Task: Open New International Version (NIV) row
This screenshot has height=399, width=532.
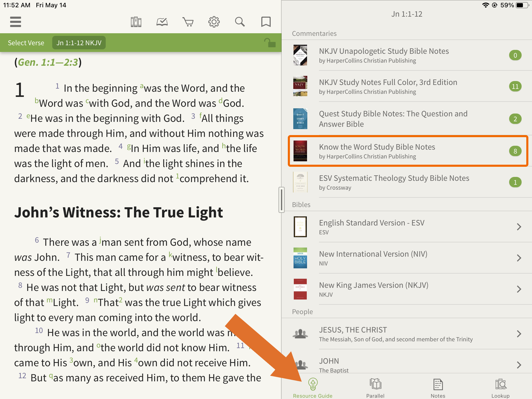Action: tap(407, 258)
